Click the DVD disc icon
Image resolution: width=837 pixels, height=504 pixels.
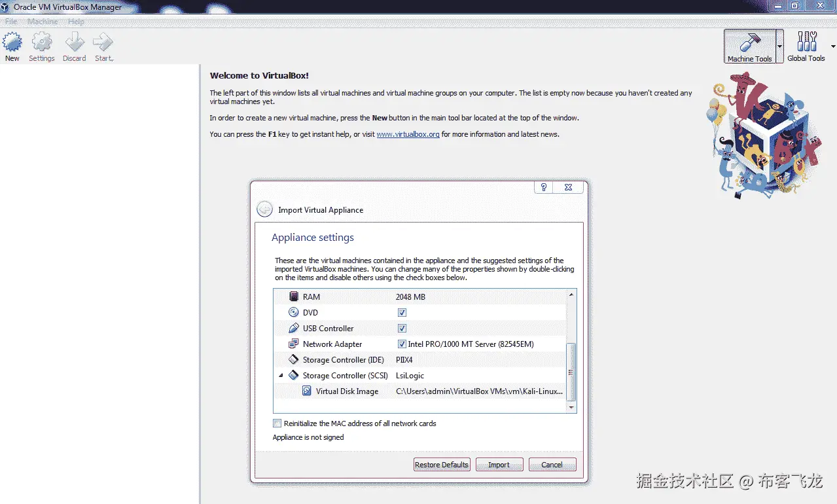294,312
